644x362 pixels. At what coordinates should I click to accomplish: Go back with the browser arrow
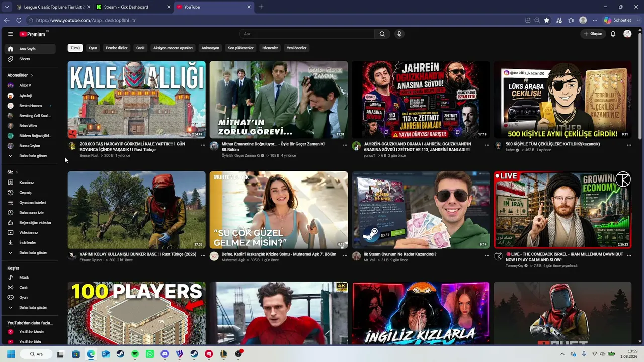[7, 20]
